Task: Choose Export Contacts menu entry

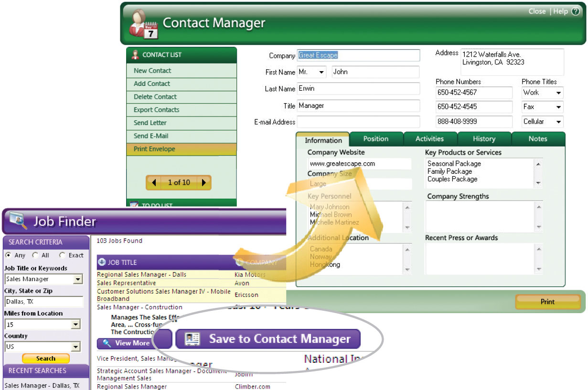Action: pyautogui.click(x=182, y=110)
